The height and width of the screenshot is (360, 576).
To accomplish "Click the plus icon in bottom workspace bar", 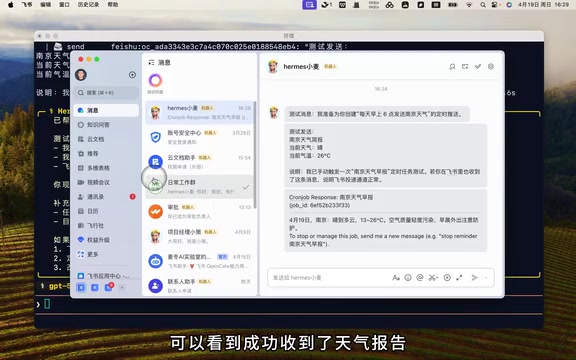I will [x=122, y=287].
